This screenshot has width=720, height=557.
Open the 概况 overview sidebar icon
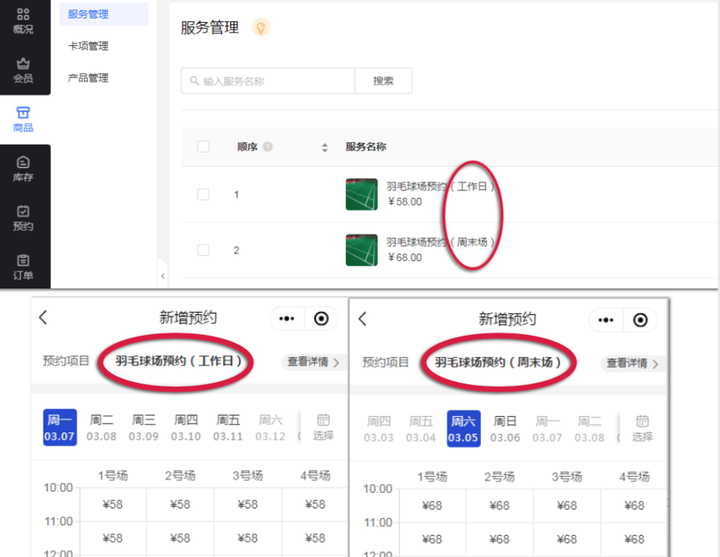(x=24, y=20)
